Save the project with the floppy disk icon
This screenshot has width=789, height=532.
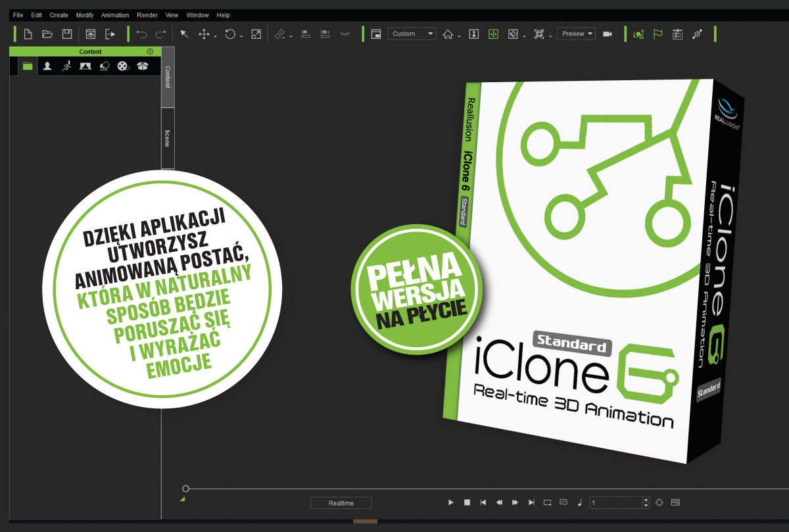click(66, 34)
